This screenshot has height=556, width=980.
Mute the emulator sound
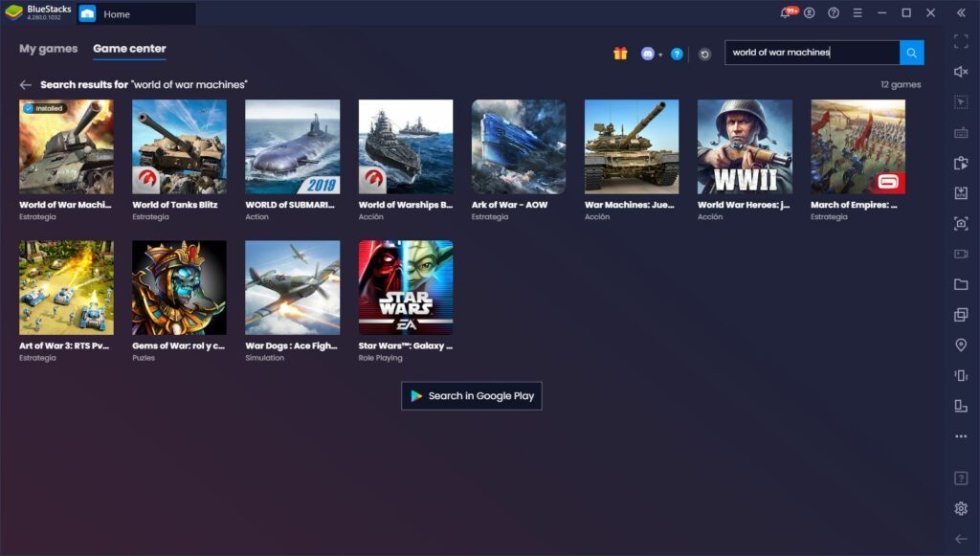959,72
